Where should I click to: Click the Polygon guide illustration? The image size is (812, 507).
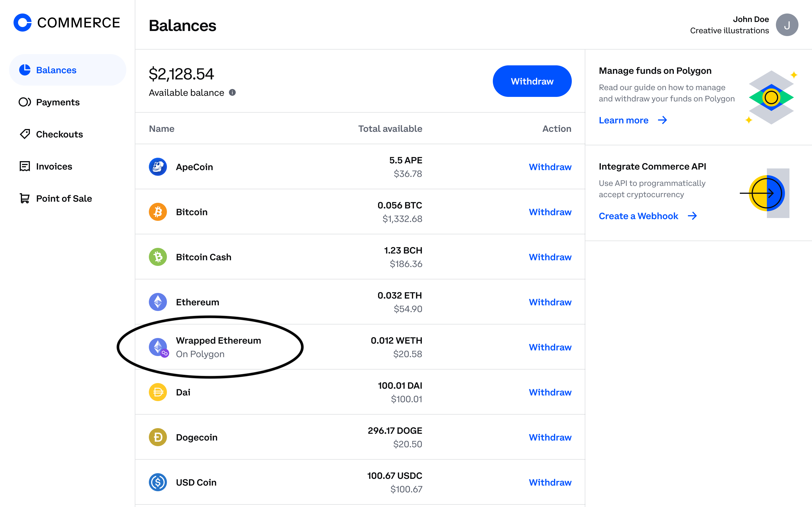click(x=771, y=97)
